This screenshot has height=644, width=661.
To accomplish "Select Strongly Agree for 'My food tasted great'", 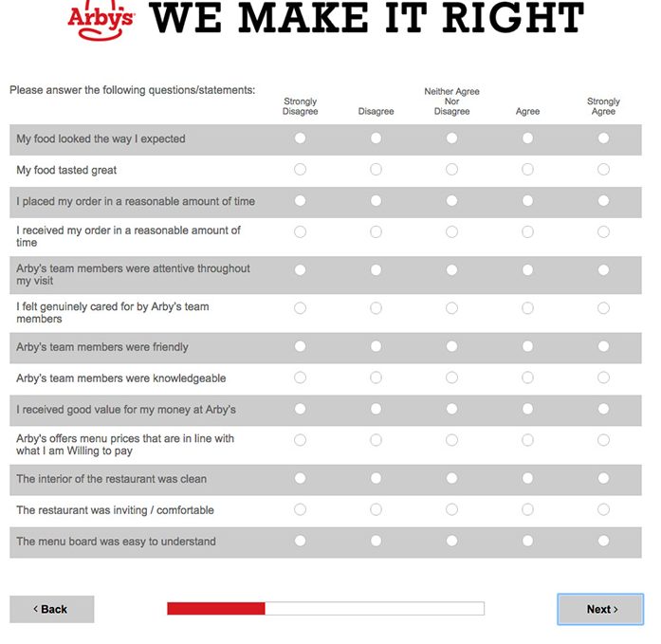I will [x=603, y=170].
